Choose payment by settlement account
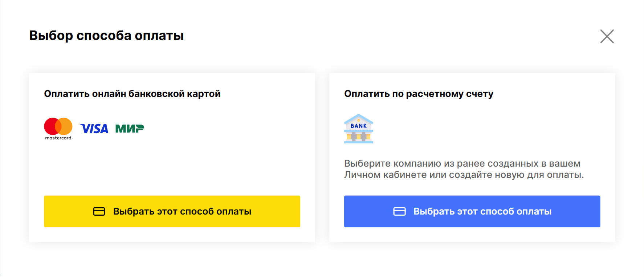644x277 pixels. pos(472,211)
